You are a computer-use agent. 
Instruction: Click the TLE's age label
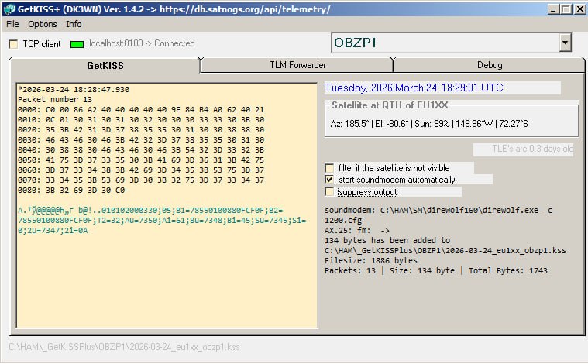[x=524, y=149]
